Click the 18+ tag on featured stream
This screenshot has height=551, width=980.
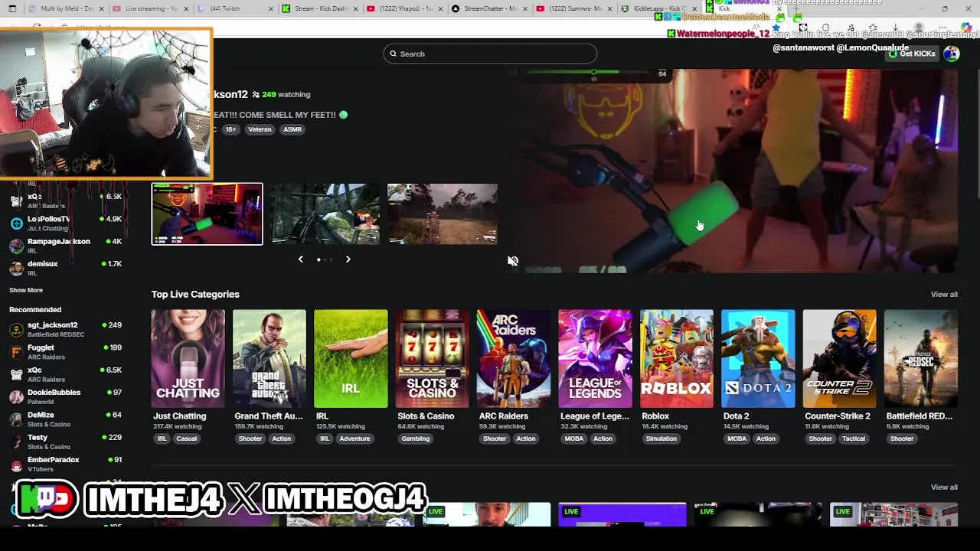[x=230, y=129]
